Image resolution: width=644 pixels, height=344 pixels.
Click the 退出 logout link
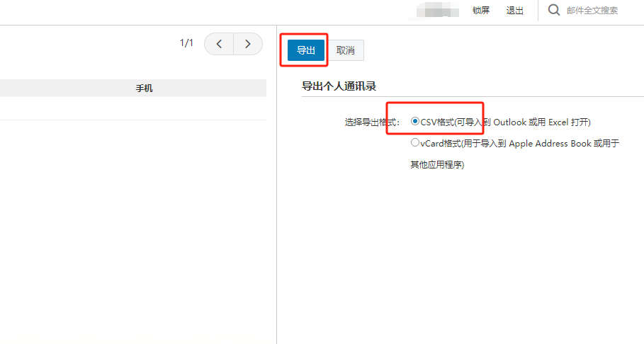tap(515, 11)
